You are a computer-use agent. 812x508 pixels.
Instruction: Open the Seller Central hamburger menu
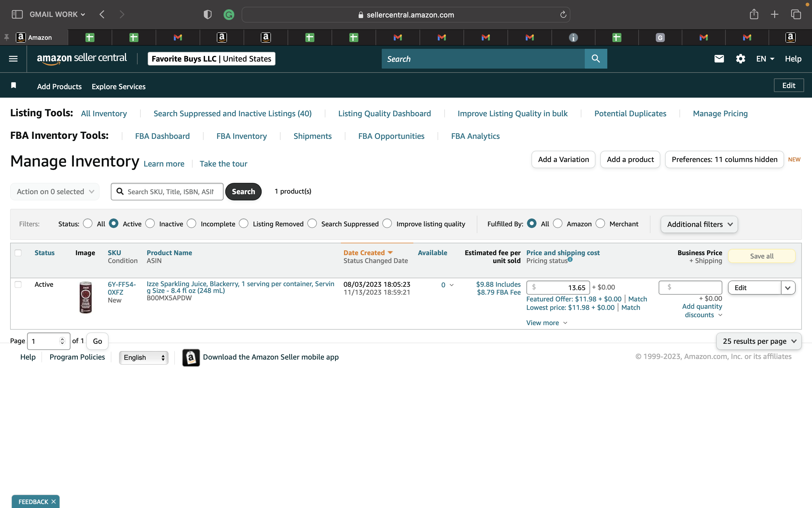coord(13,59)
